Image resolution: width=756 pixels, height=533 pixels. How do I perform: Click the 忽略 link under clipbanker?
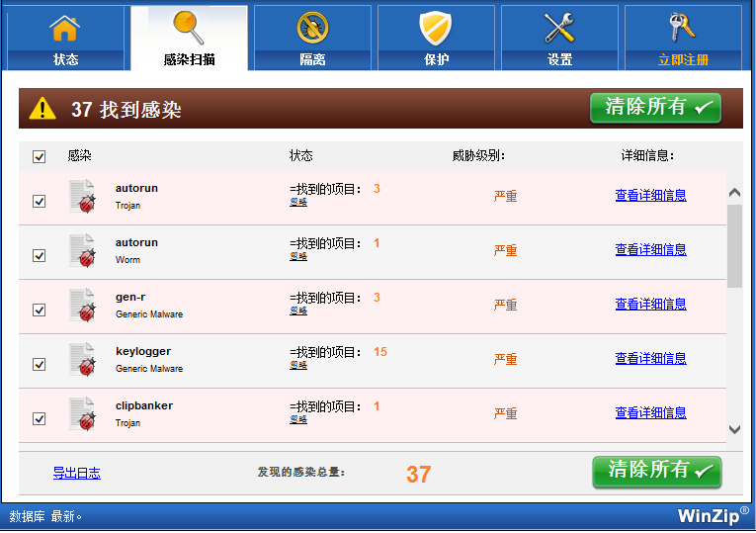coord(298,420)
